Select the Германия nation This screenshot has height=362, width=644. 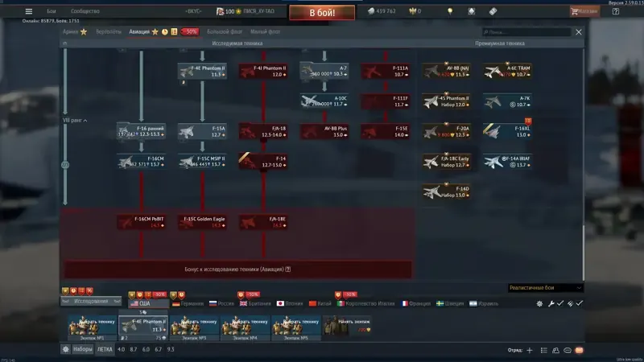(188, 304)
